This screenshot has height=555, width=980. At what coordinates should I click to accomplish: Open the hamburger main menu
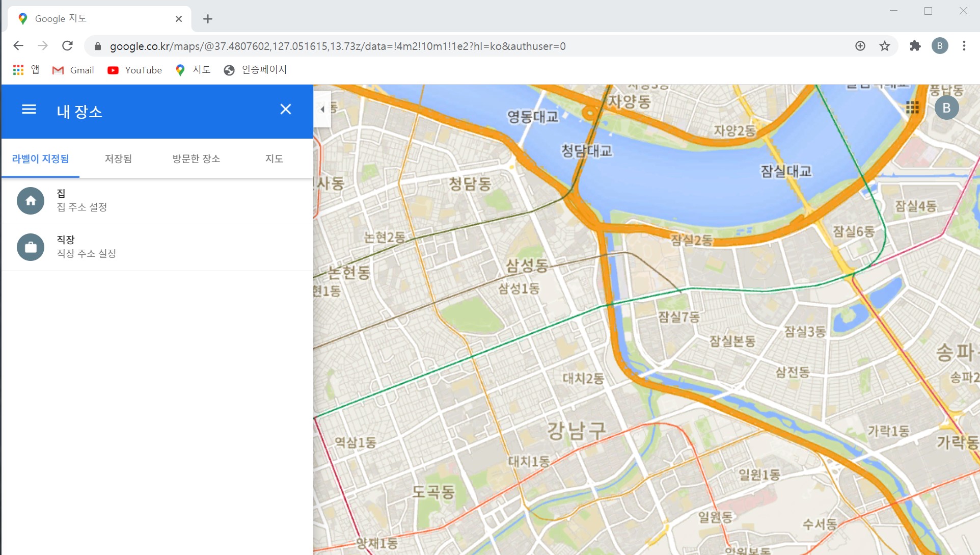tap(29, 110)
